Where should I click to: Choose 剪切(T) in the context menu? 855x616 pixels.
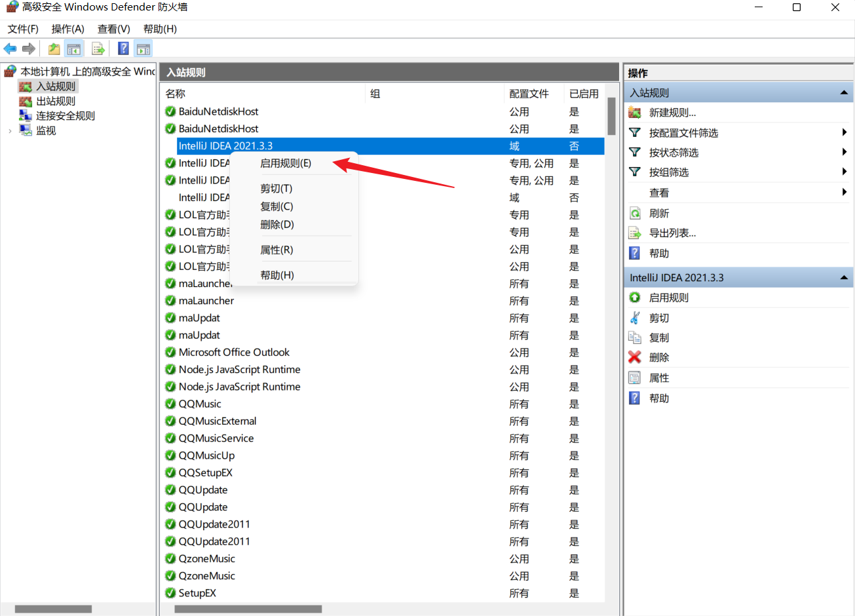pos(276,189)
